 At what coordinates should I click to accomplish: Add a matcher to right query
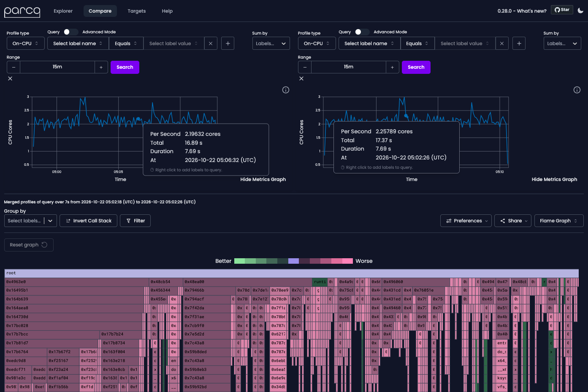click(x=519, y=43)
